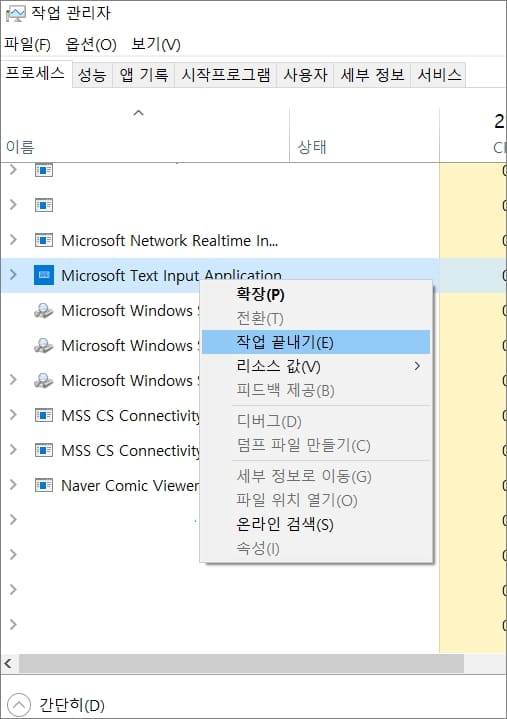Click the Naver Comic Viewer process icon
Image resolution: width=507 pixels, height=719 pixels.
[x=44, y=485]
